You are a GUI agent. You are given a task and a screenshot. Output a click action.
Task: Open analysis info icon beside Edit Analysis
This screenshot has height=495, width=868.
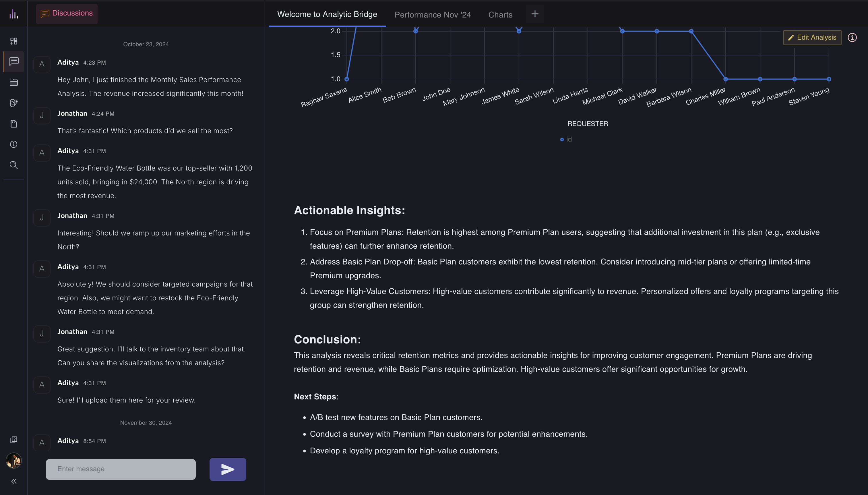coord(852,37)
